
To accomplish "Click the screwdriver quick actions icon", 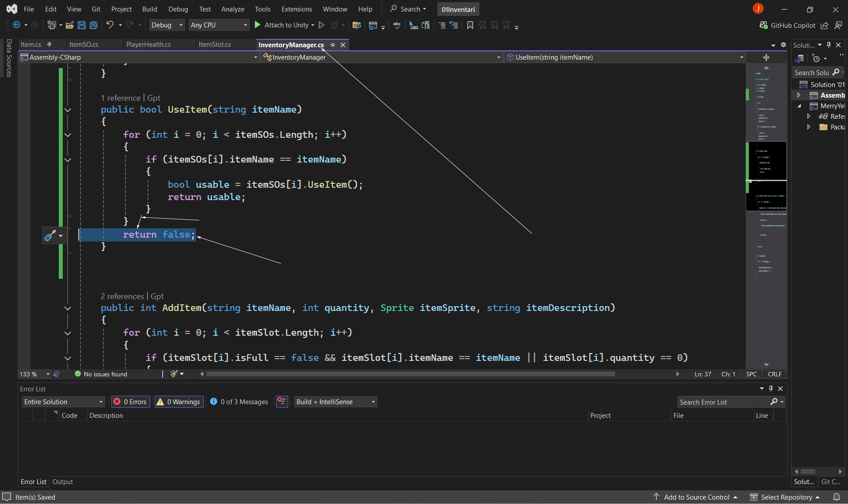I will (x=50, y=235).
